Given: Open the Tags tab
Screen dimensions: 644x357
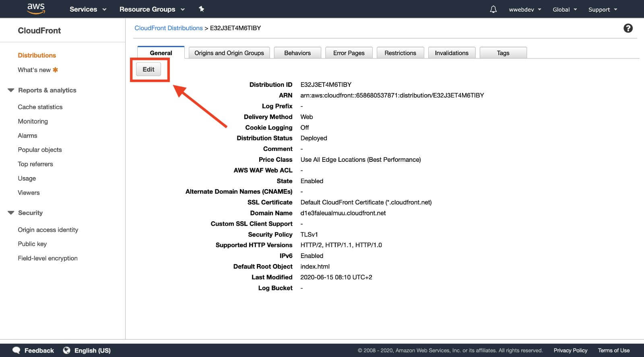Looking at the screenshot, I should point(503,53).
